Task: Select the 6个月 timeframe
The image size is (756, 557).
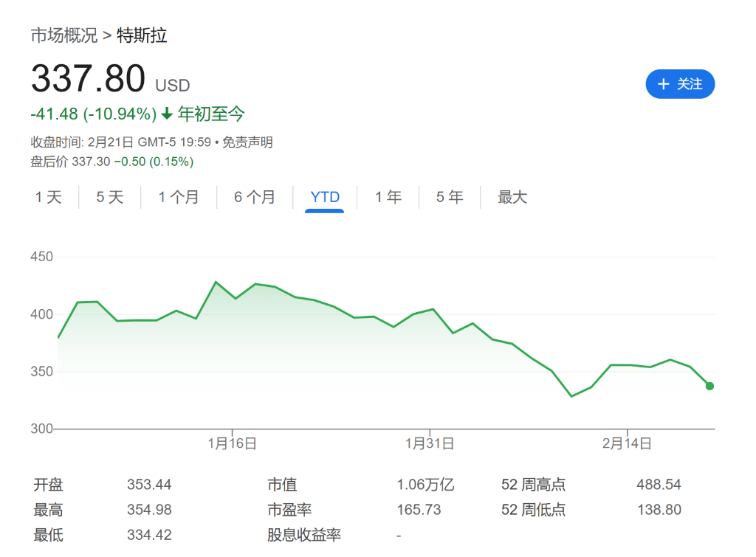Action: (254, 197)
